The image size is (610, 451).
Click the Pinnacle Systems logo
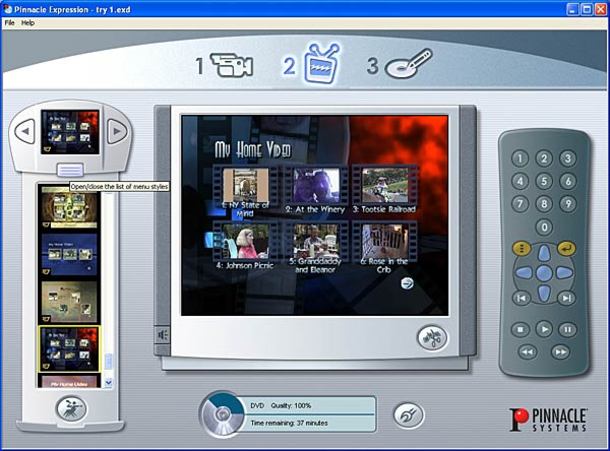548,419
